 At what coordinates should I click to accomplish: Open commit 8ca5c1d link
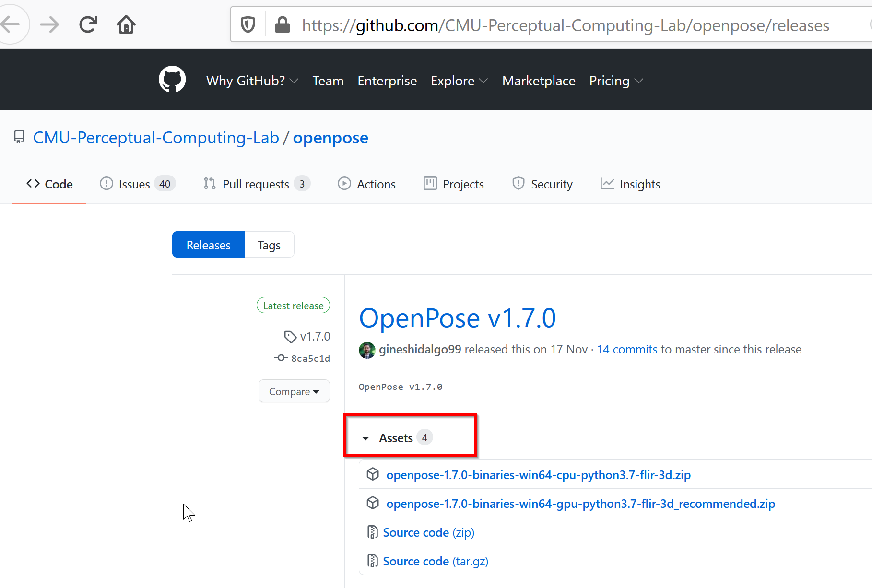click(x=310, y=358)
